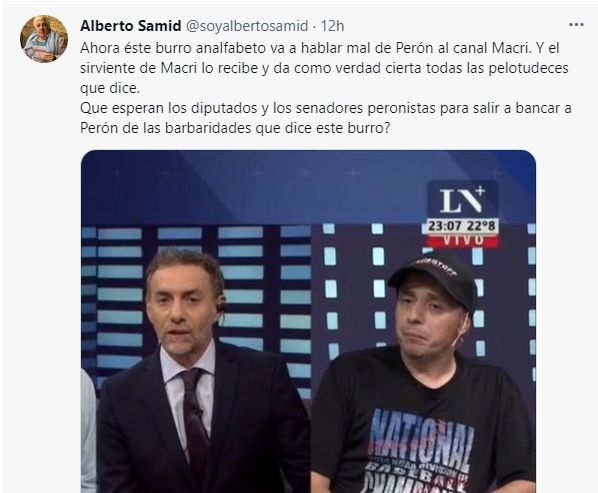Select the paragraph starting 'Que esperan los diputados'
The image size is (598, 493).
[x=326, y=118]
